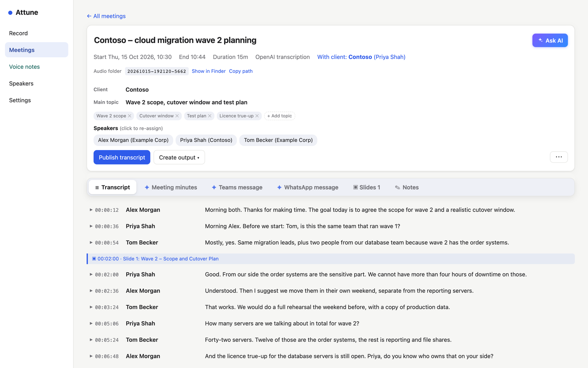
Task: Open Voice notes in the sidebar
Action: [36, 67]
